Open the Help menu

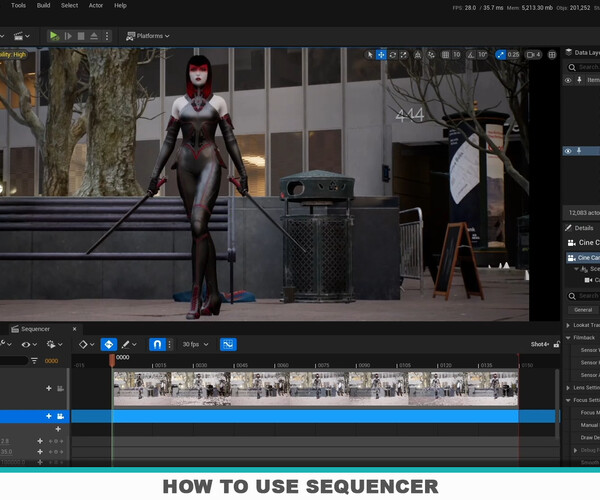120,5
